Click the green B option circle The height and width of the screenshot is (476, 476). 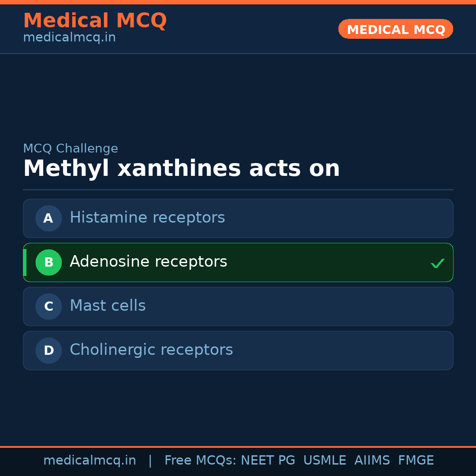(48, 262)
